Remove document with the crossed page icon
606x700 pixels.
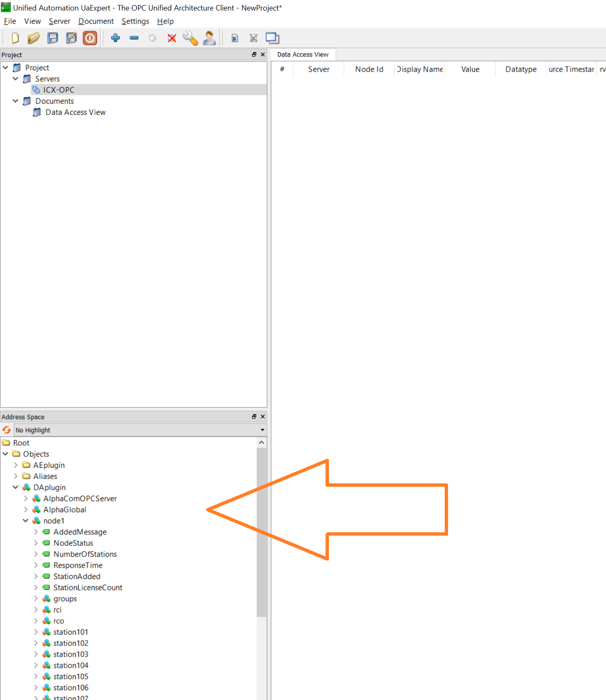tap(254, 38)
